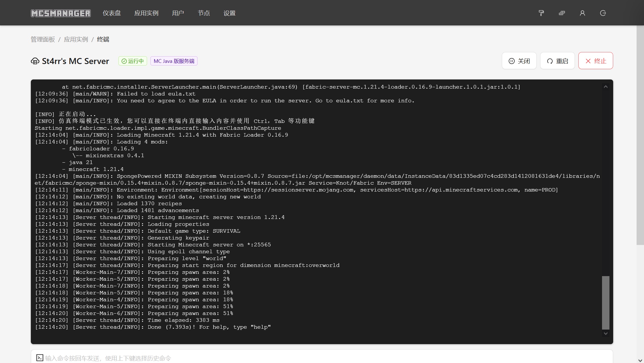Click 'Preparing level "world"' log line
644x363 pixels.
[x=130, y=258]
